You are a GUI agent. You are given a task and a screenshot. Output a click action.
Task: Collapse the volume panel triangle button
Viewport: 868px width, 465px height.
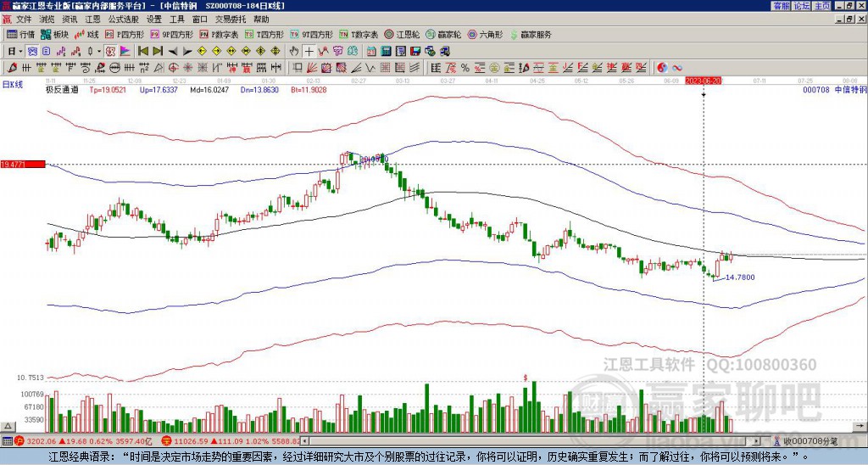tap(8, 426)
